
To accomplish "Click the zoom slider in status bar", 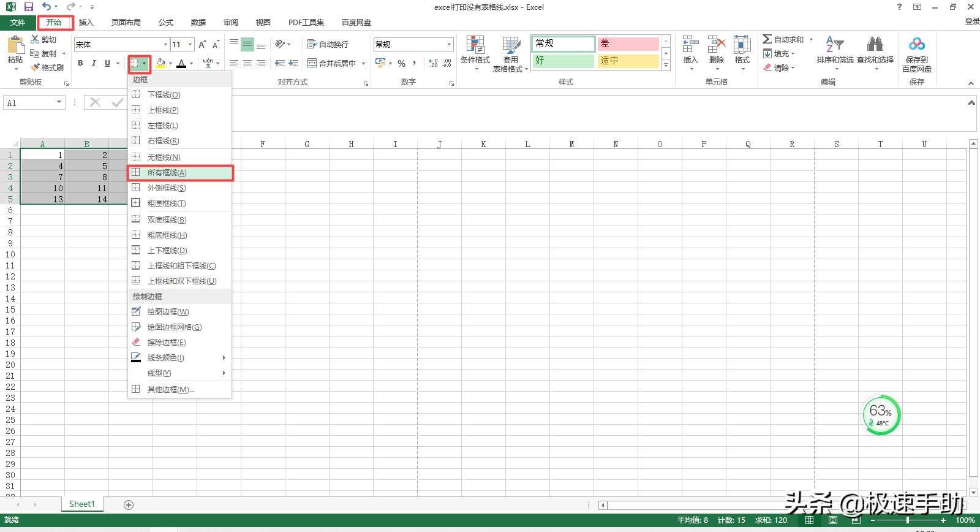I will pyautogui.click(x=907, y=520).
